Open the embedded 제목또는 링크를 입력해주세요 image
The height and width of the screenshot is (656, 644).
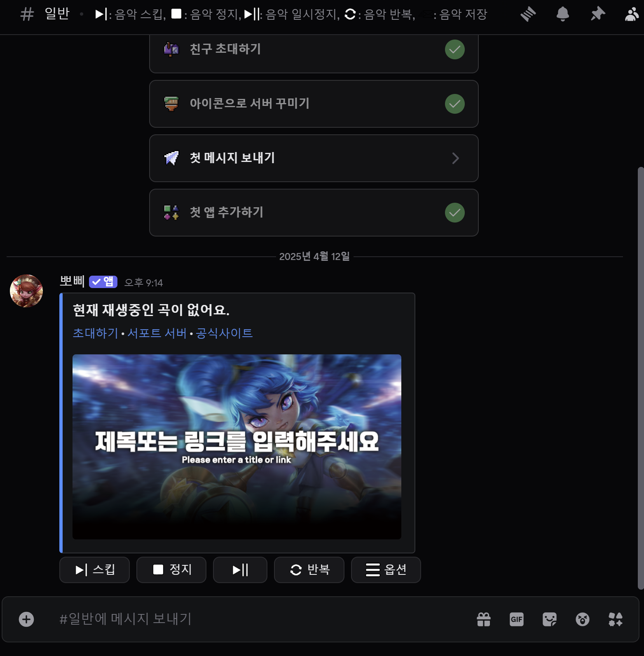point(237,447)
